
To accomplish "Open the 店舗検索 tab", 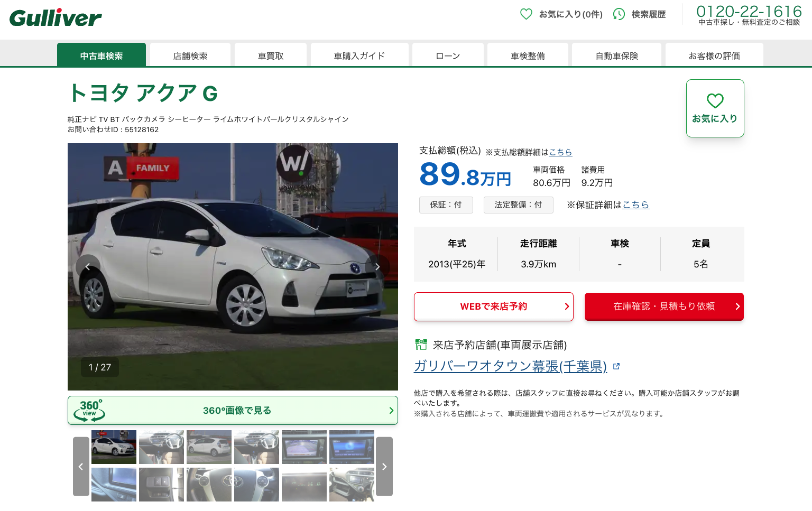I will pyautogui.click(x=190, y=55).
